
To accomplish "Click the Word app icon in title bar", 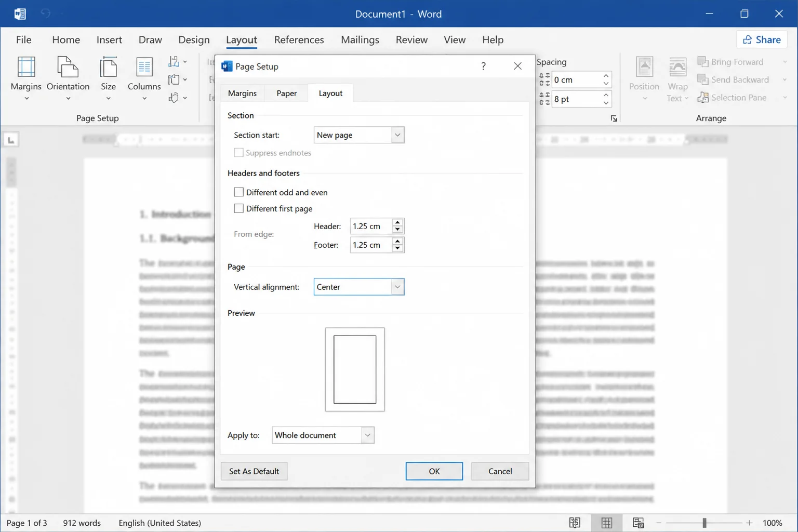I will pos(20,14).
